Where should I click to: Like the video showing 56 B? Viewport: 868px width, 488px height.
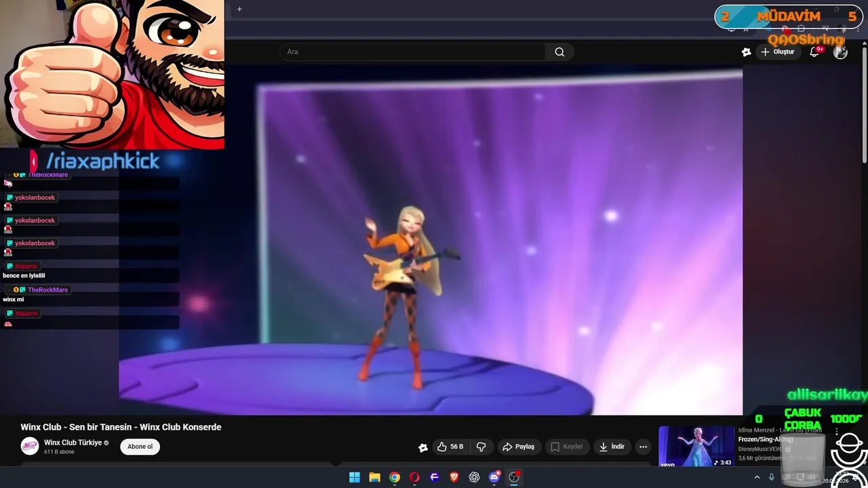click(450, 447)
